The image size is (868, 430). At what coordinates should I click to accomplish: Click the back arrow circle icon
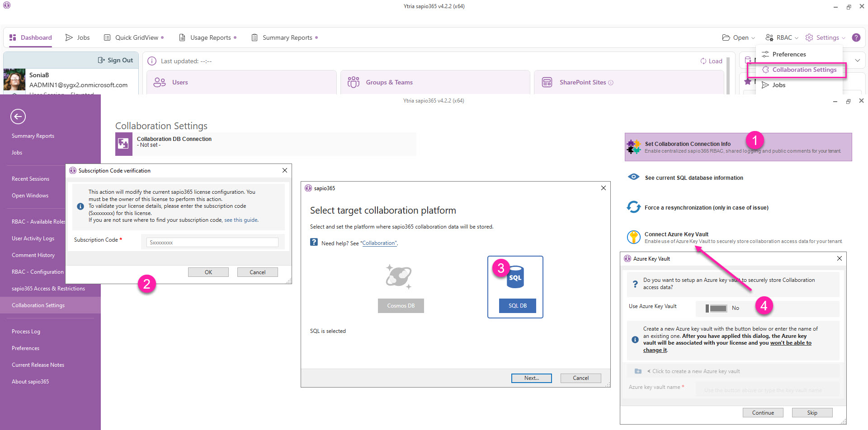click(18, 117)
